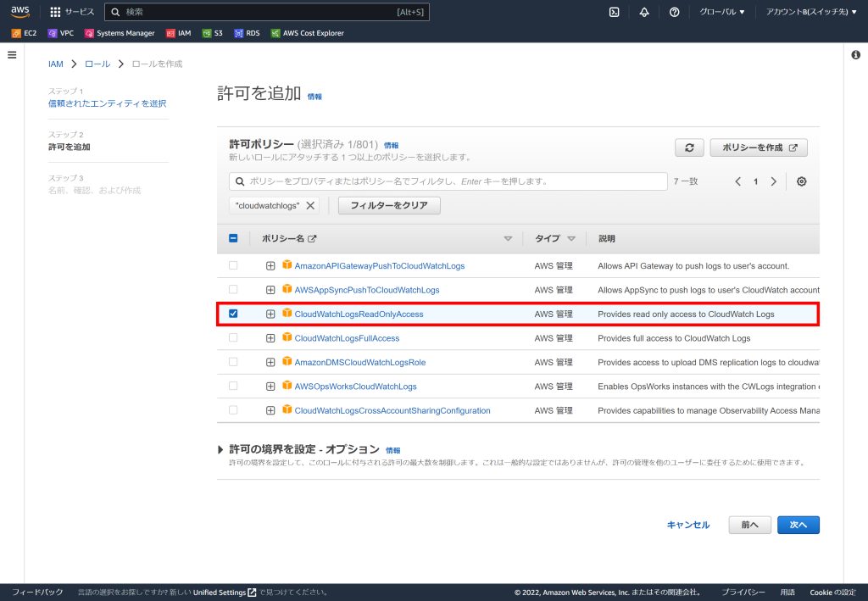Open RDS shortcut in favorites bar
This screenshot has width=868, height=601.
click(247, 33)
